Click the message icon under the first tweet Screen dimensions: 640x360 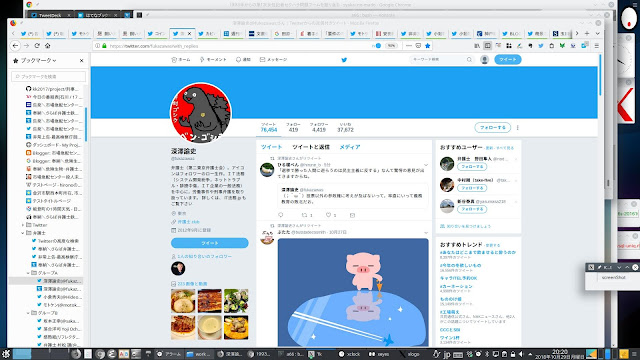click(x=352, y=215)
